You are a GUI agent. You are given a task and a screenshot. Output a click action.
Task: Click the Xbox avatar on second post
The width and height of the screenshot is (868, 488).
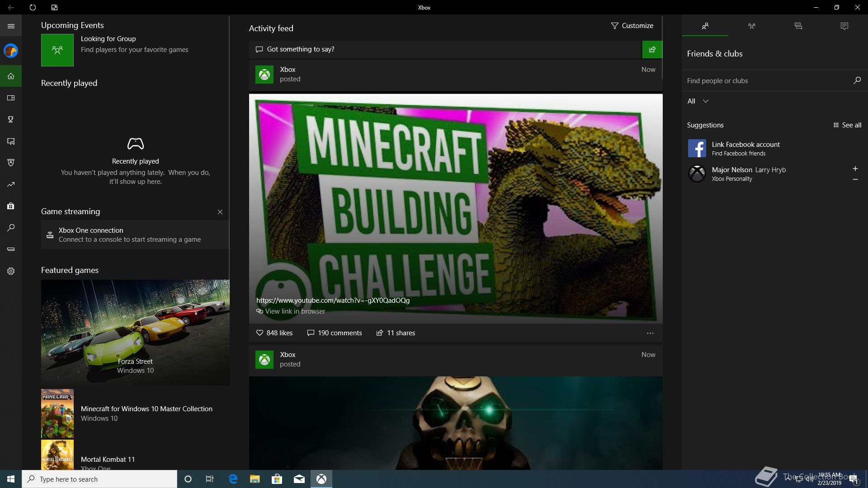click(x=264, y=360)
